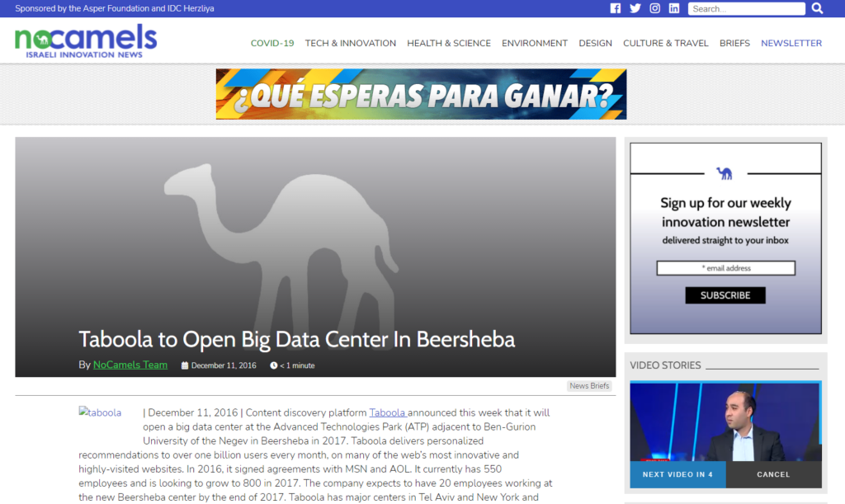The height and width of the screenshot is (504, 845).
Task: Open the Facebook icon in top bar
Action: coord(615,8)
